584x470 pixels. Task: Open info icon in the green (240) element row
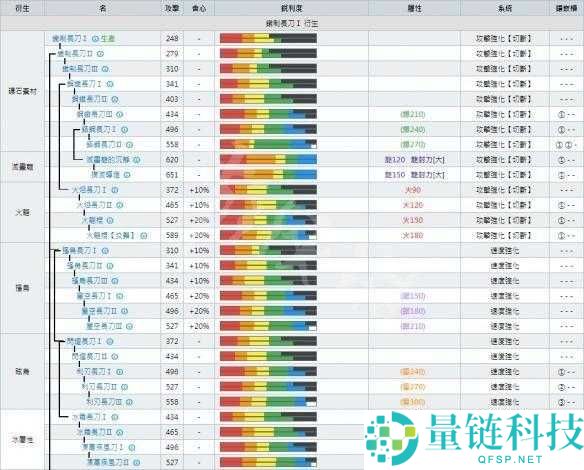[x=124, y=129]
